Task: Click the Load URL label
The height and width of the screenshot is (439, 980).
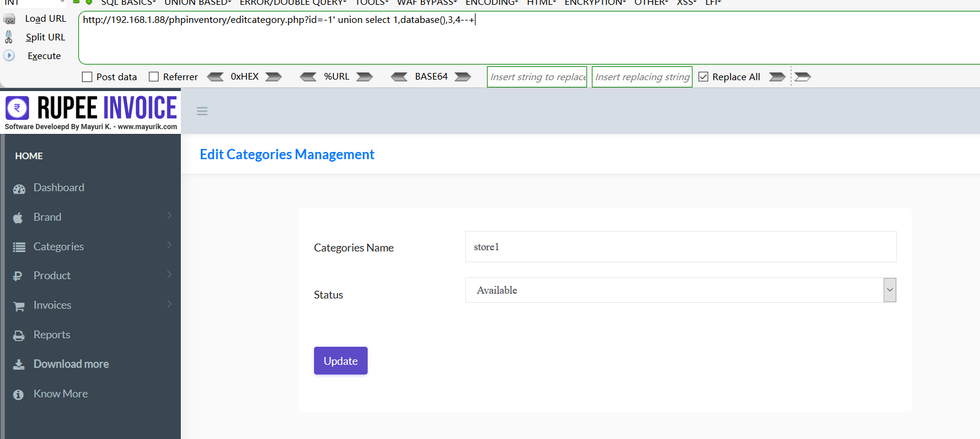Action: [x=45, y=19]
